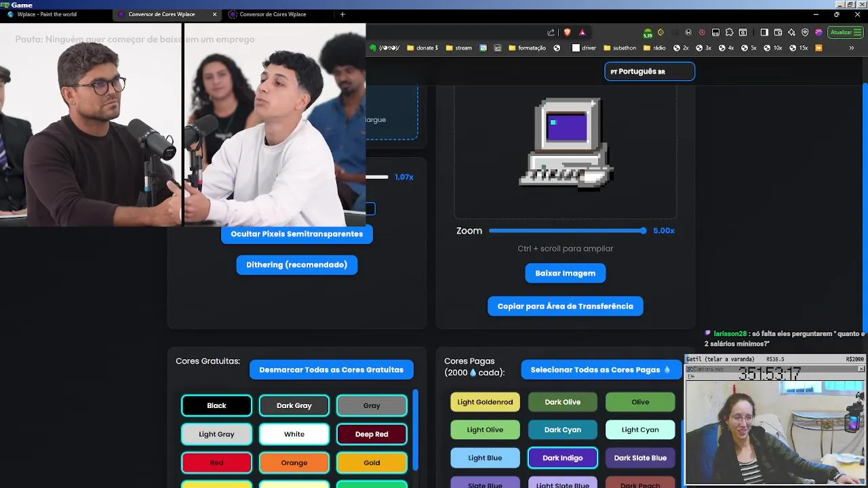Image resolution: width=868 pixels, height=488 pixels.
Task: Toggle the White color
Action: [294, 434]
